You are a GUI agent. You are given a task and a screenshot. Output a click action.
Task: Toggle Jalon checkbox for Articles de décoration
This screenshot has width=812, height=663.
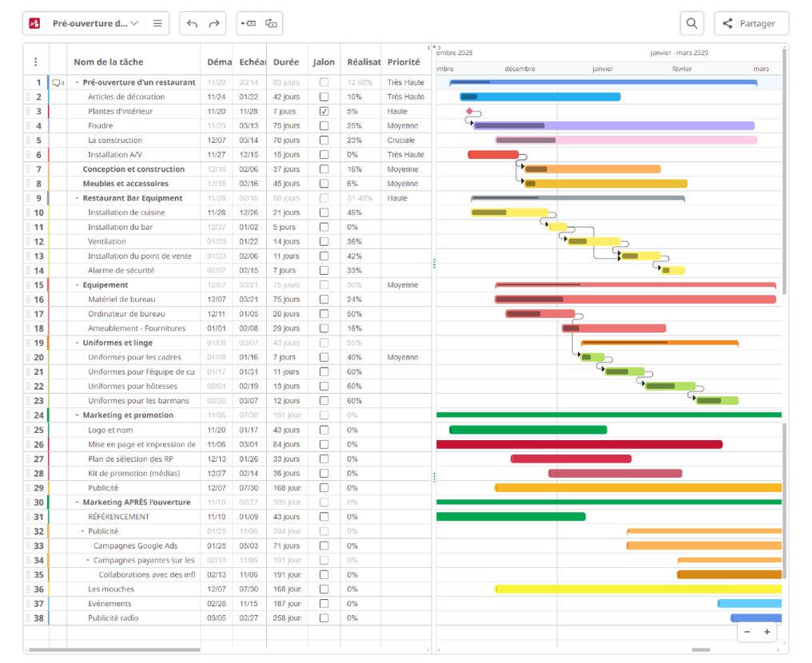coord(324,97)
